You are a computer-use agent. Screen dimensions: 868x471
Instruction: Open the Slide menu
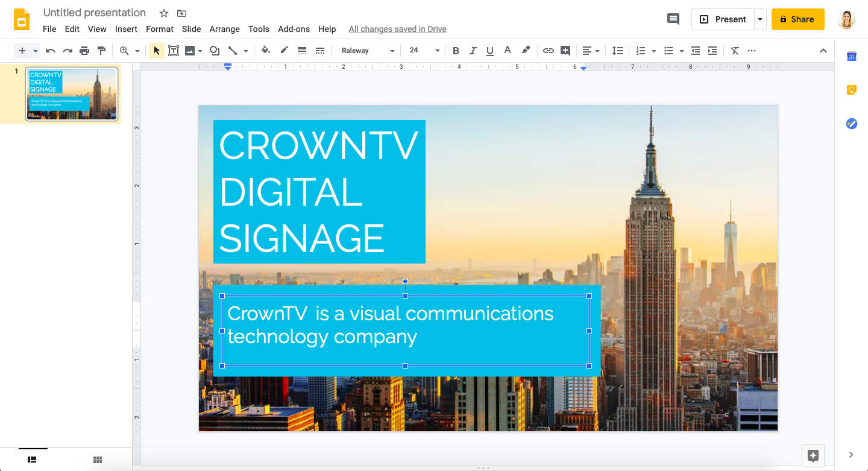(191, 29)
